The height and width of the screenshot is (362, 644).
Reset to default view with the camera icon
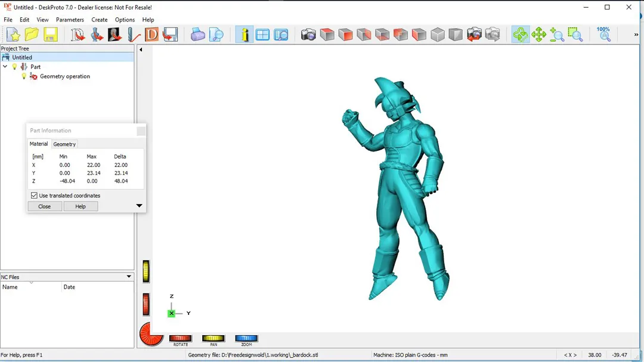tap(308, 35)
